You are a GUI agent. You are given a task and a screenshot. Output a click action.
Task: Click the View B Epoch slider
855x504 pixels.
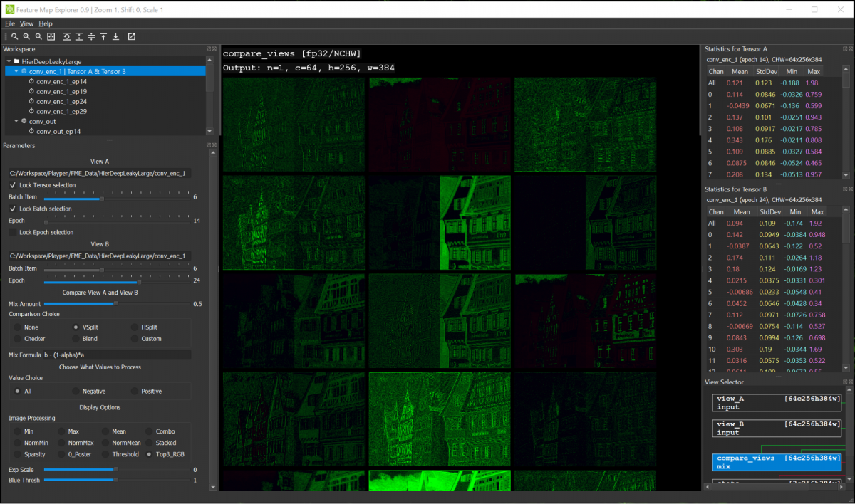tap(117, 281)
